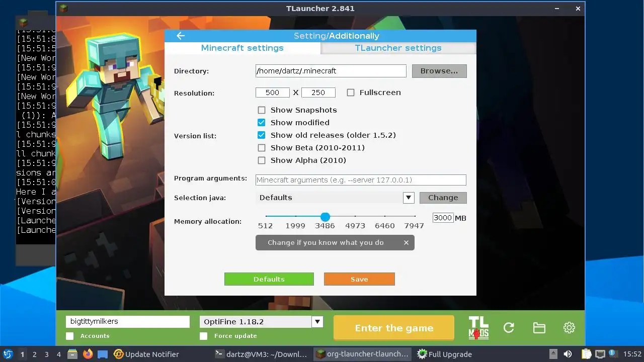Go back using the arrow in Setting header
Screen dimensions: 644x362
181,36
